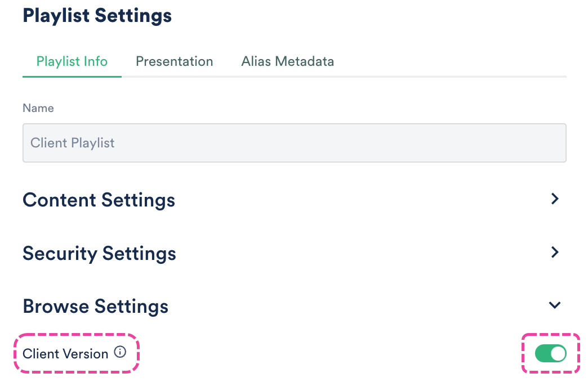Viewport: 588px width, 382px height.
Task: Switch to the Presentation tab
Action: [174, 61]
